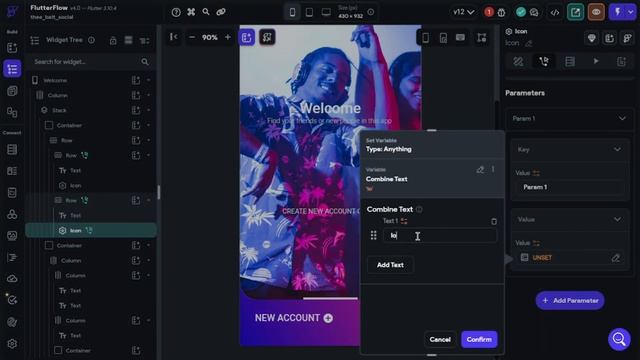This screenshot has width=640, height=360.
Task: Click the Add Parameter button
Action: 570,300
